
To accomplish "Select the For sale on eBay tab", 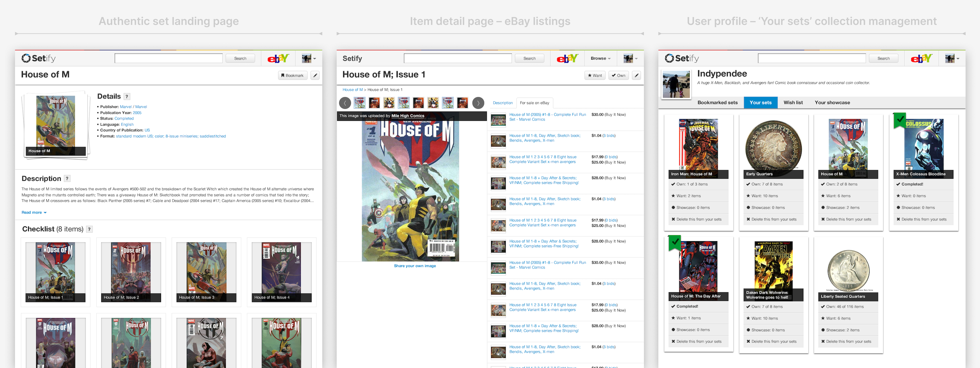I will coord(535,103).
